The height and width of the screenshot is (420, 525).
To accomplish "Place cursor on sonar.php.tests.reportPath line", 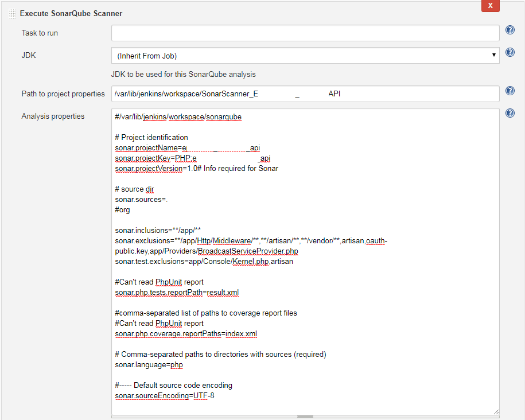I will point(177,293).
